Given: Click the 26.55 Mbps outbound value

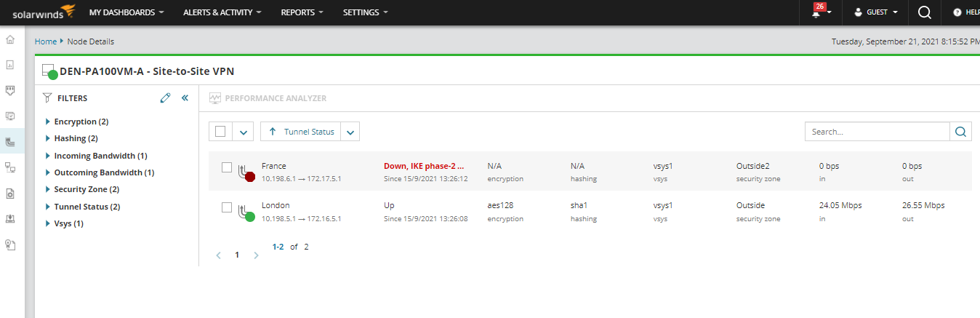Looking at the screenshot, I should [x=923, y=205].
